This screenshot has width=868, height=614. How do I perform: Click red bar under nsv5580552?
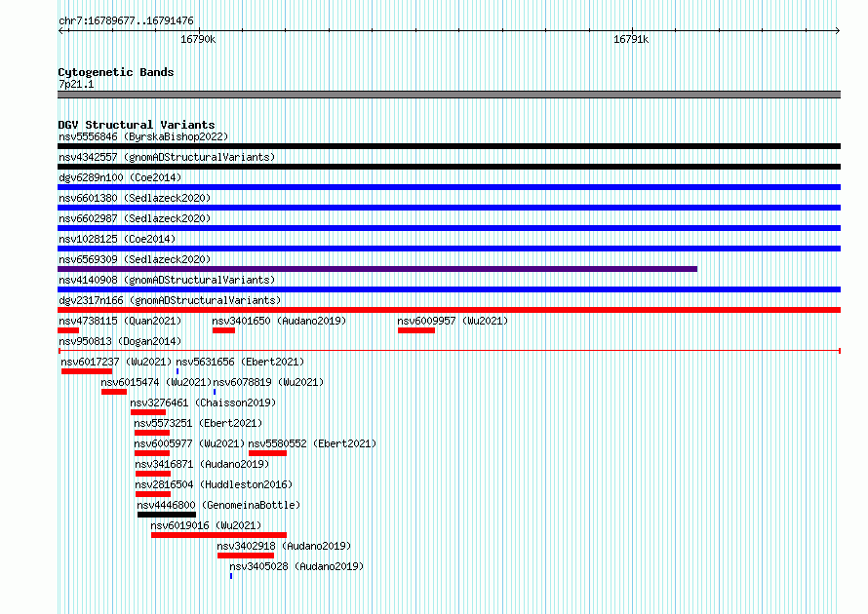click(x=268, y=453)
